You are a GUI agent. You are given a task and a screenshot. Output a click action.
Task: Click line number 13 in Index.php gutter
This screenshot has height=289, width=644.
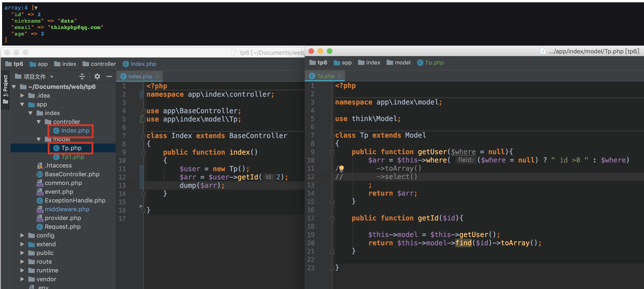click(122, 185)
